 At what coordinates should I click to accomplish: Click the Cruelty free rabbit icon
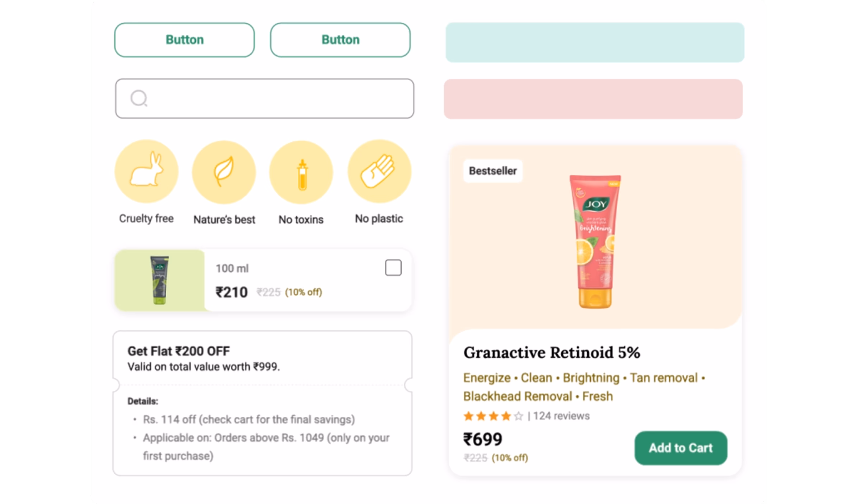(x=147, y=171)
